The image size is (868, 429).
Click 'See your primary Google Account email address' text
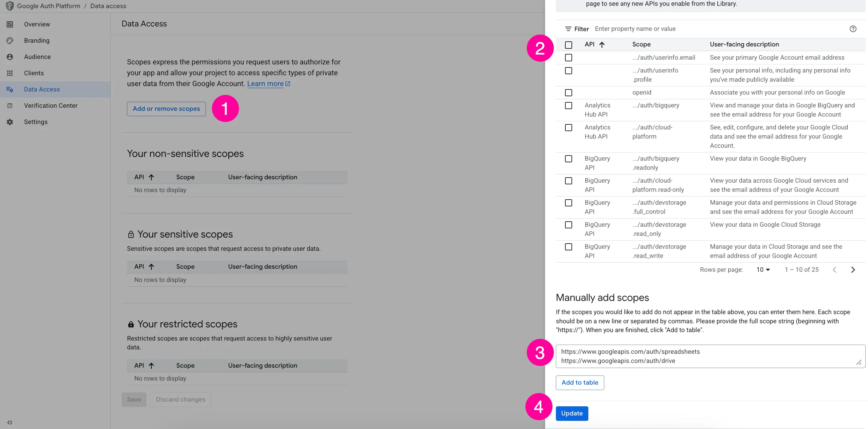tap(777, 58)
